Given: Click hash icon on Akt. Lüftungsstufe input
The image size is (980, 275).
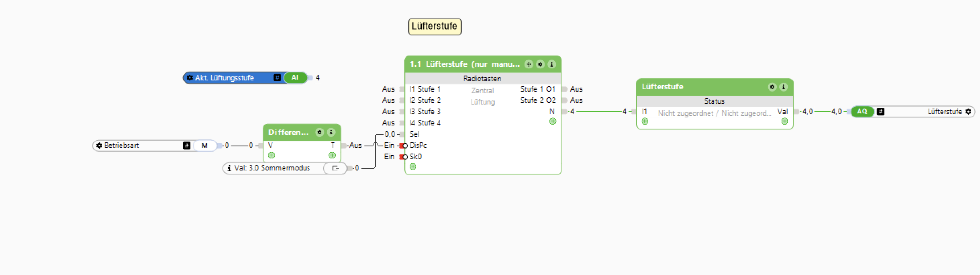Looking at the screenshot, I should pyautogui.click(x=277, y=78).
